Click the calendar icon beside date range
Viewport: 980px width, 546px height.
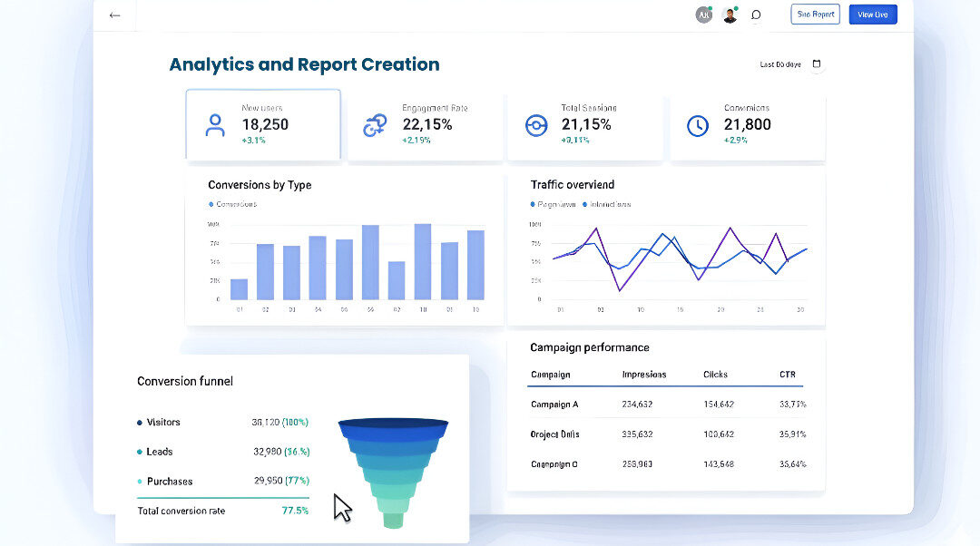point(817,64)
